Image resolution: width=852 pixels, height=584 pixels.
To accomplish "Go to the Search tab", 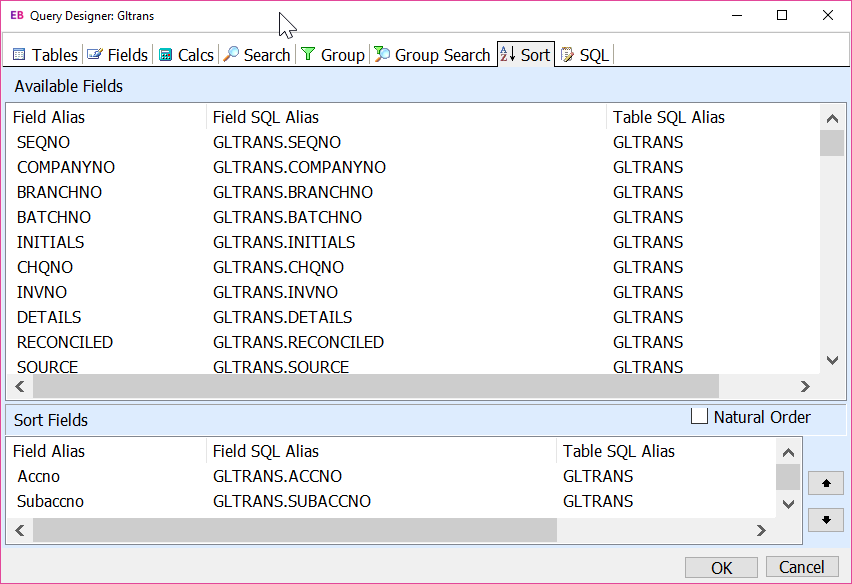I will tap(257, 55).
